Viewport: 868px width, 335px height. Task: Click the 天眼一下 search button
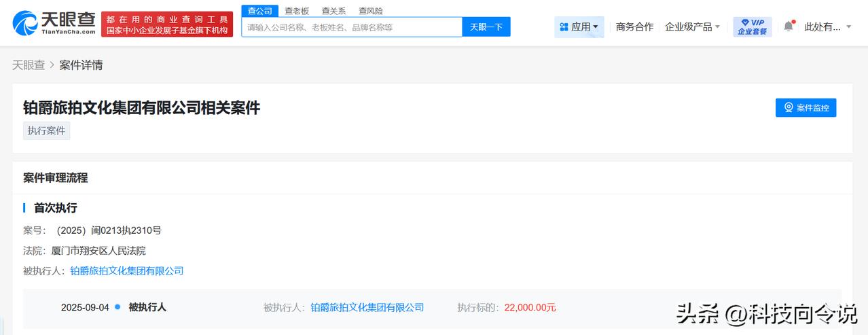[x=486, y=27]
